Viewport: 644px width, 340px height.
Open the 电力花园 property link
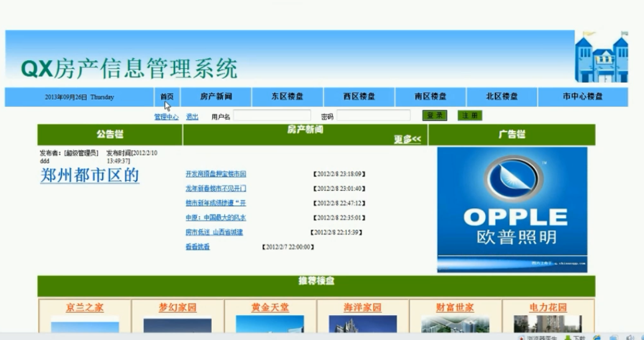pyautogui.click(x=548, y=308)
